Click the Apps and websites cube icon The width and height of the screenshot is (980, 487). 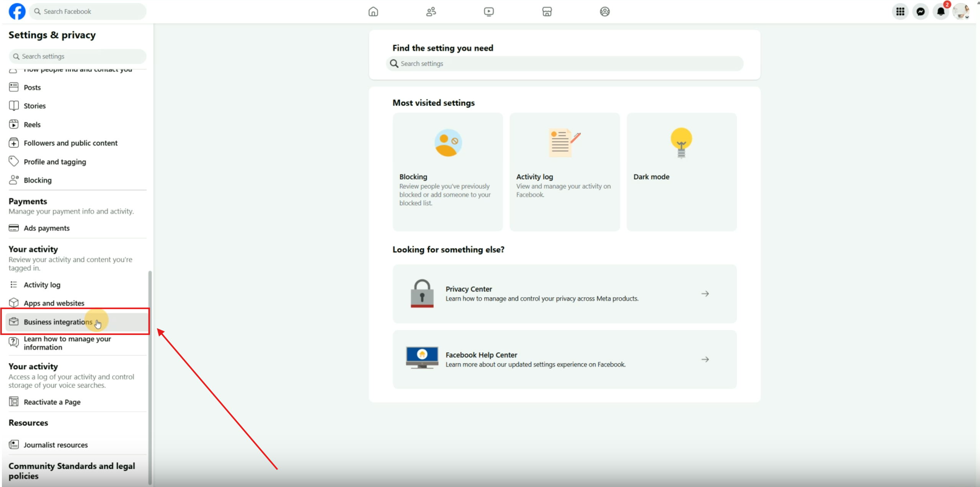[x=14, y=303]
